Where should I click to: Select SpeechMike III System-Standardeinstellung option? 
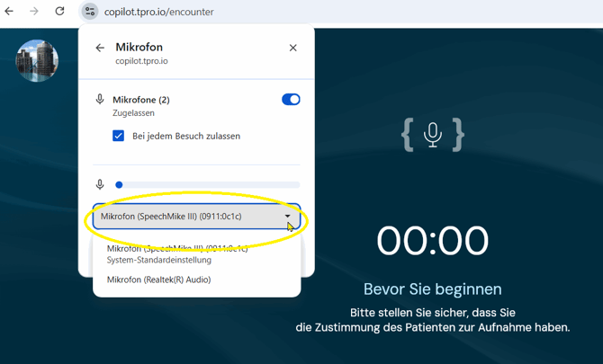176,254
